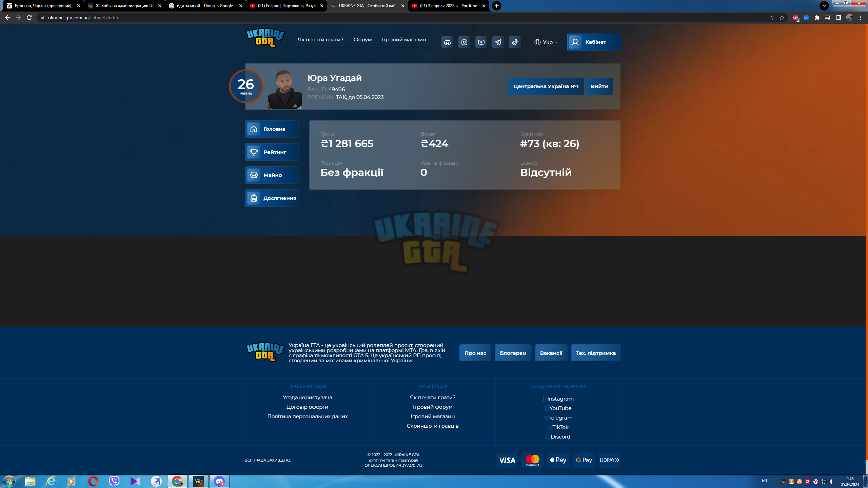Open the Укр language dropdown
Screen dimensions: 868x488
[546, 42]
